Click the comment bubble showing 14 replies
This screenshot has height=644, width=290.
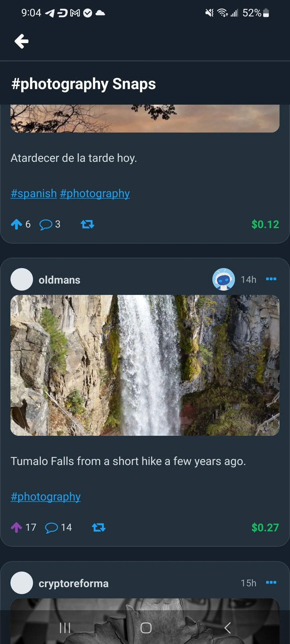coord(52,527)
